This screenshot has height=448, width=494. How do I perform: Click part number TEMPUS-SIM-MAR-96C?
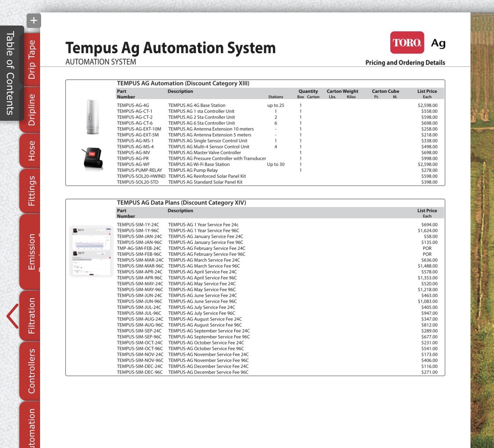click(x=140, y=266)
